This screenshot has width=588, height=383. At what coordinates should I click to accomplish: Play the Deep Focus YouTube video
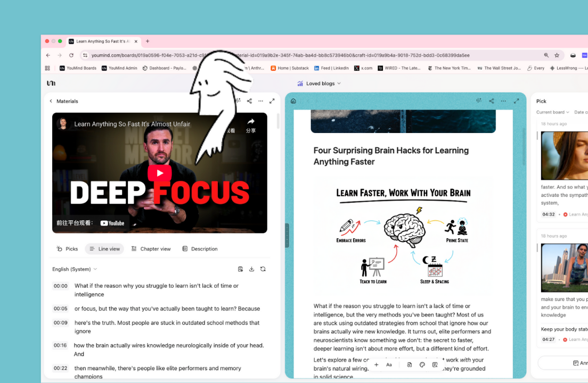[160, 173]
